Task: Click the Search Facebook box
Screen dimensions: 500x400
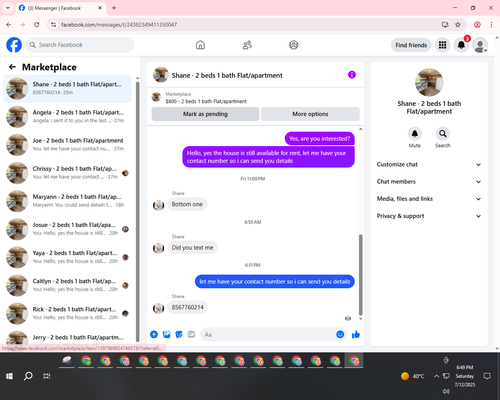Action: 80,45
